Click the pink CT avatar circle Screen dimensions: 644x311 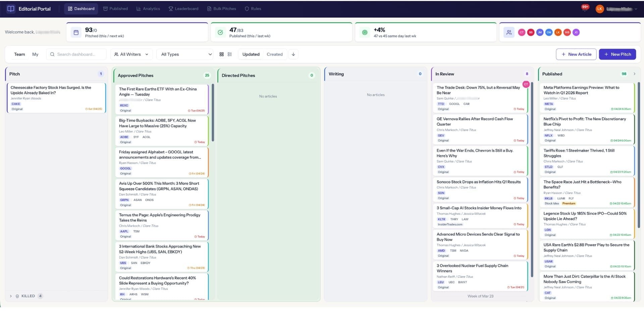(x=522, y=33)
